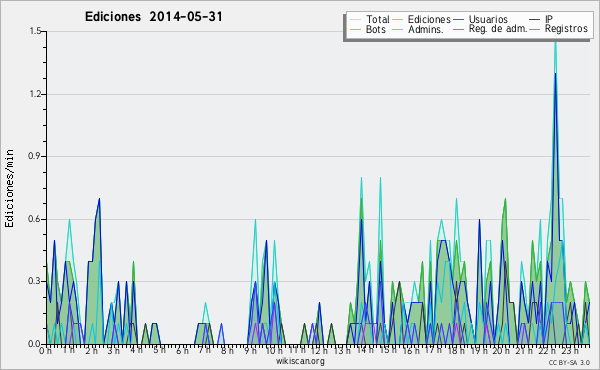
Task: Click the 1.5 value on y-axis
Action: [x=35, y=31]
